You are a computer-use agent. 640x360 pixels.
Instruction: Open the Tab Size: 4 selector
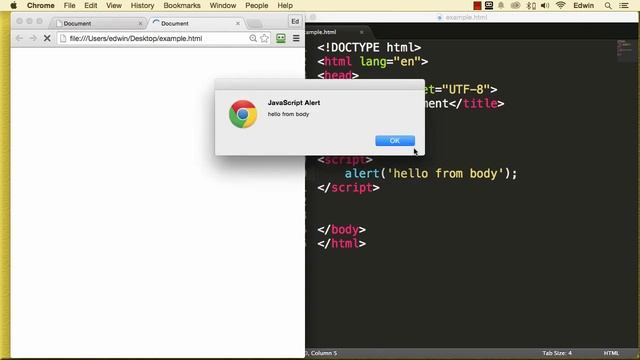click(557, 353)
